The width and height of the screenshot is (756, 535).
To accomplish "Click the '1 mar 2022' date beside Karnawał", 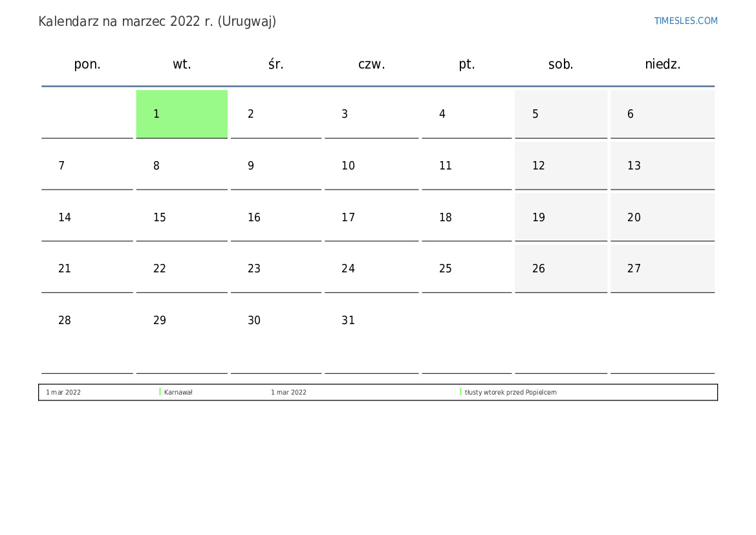I will pos(63,392).
